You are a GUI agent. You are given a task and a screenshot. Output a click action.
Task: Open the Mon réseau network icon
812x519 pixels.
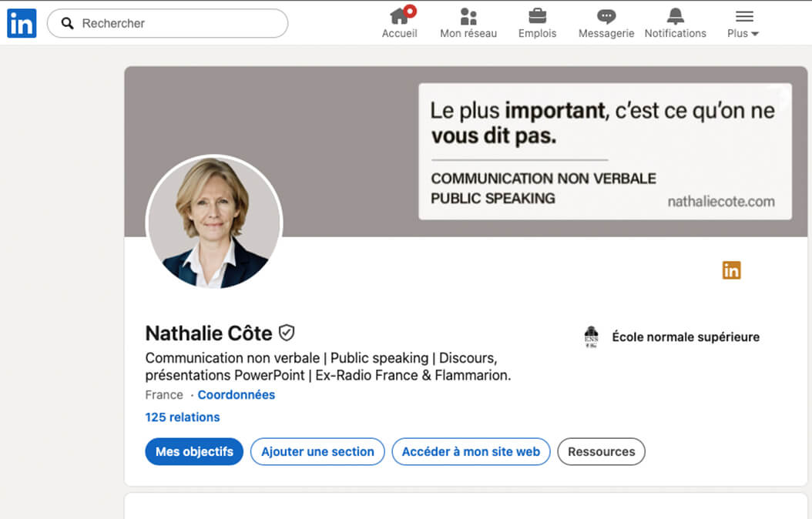468,17
